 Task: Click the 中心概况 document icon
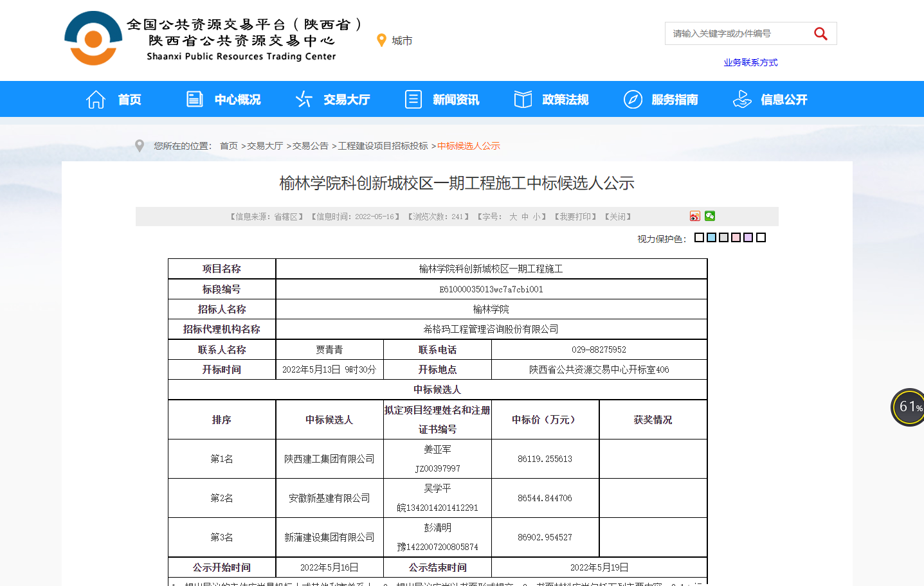coord(194,99)
